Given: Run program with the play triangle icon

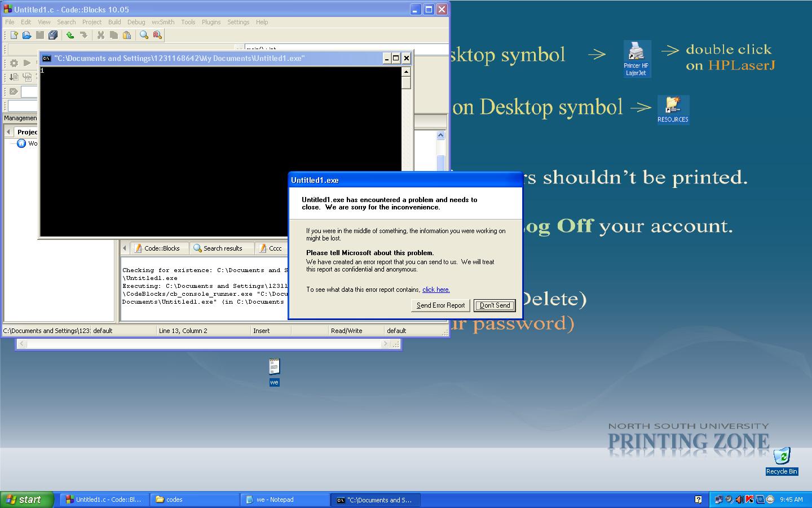Looking at the screenshot, I should point(27,63).
